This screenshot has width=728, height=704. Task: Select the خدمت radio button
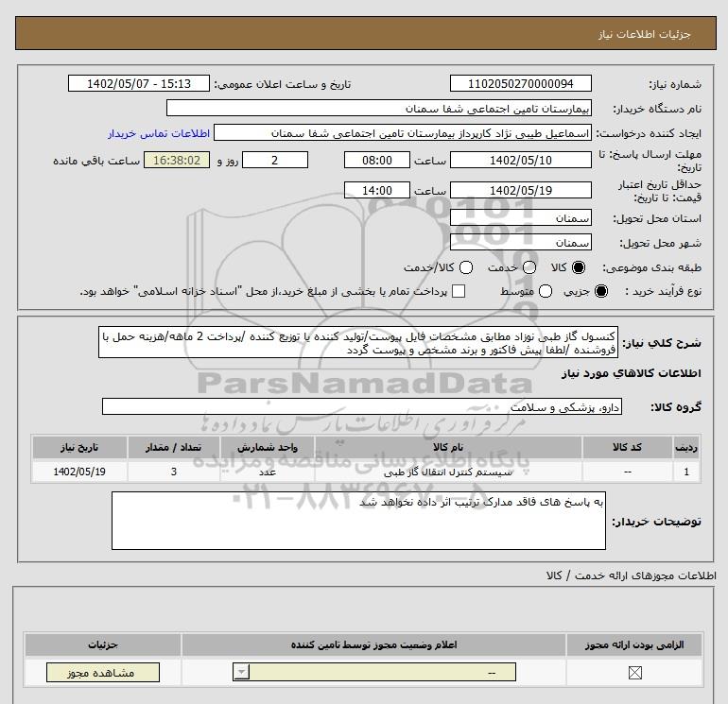coord(529,267)
